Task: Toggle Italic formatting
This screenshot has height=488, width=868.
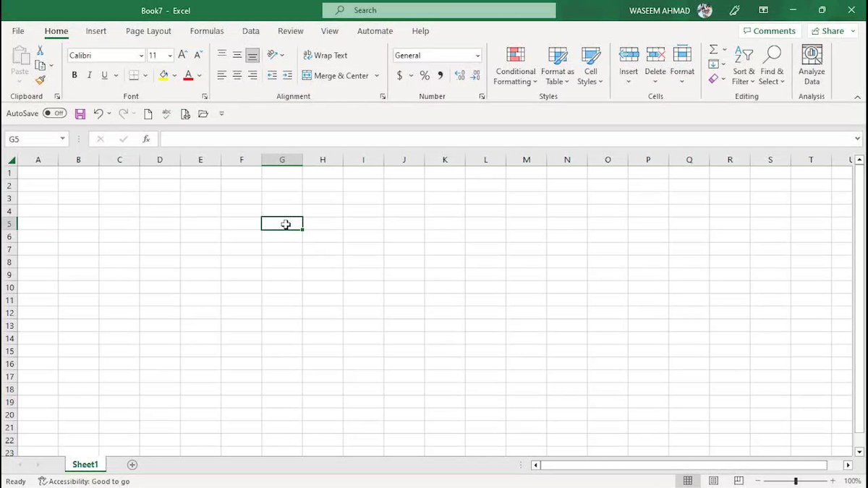Action: [x=90, y=75]
